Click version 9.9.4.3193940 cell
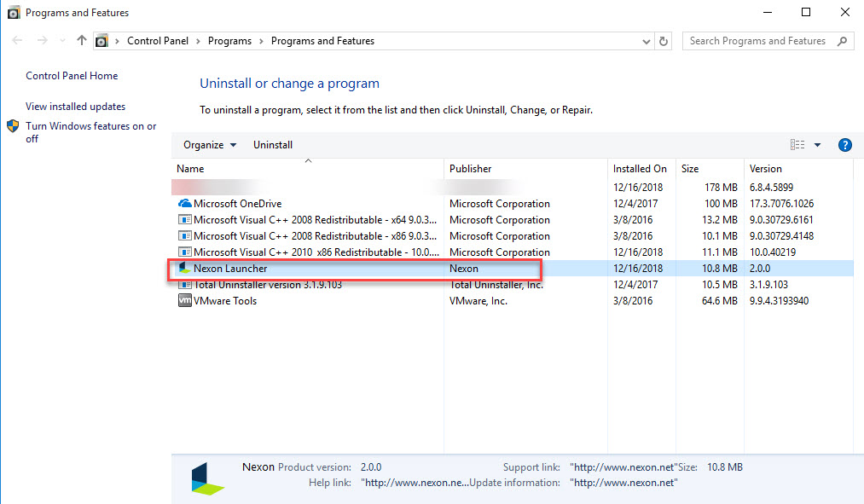Screen dimensions: 864x504 tap(779, 301)
